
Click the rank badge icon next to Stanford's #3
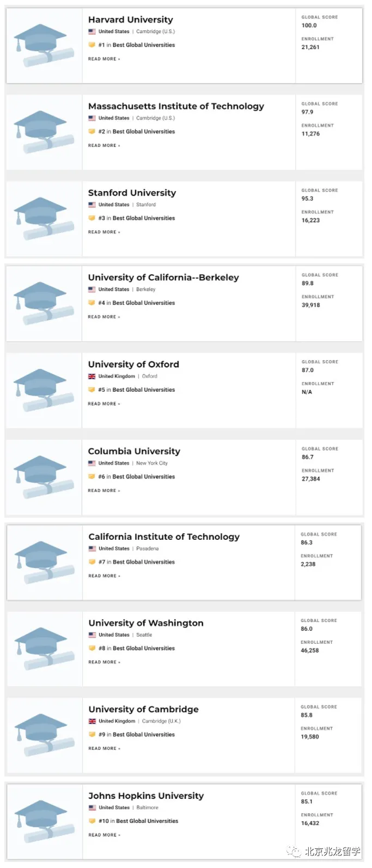tap(92, 218)
